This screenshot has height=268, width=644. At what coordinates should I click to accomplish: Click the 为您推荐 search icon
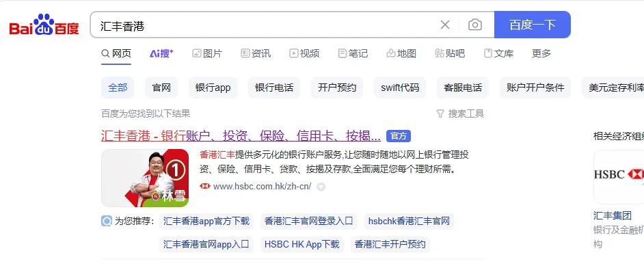pos(107,222)
